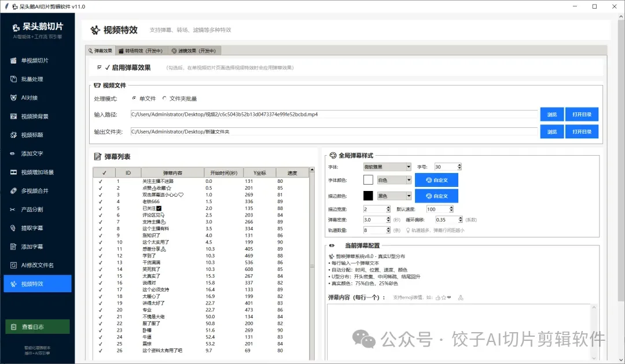Switch to the 转场特效 (开发中) tab

[141, 50]
